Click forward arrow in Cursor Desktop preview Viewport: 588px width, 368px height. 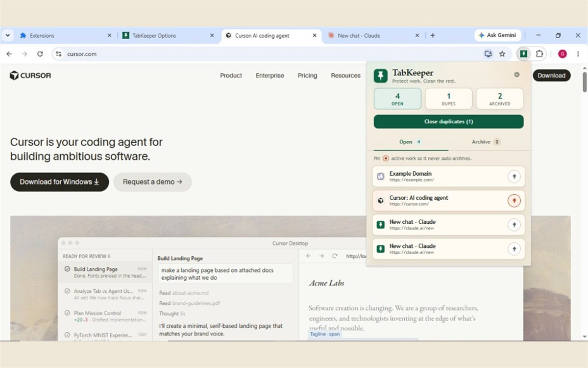321,256
